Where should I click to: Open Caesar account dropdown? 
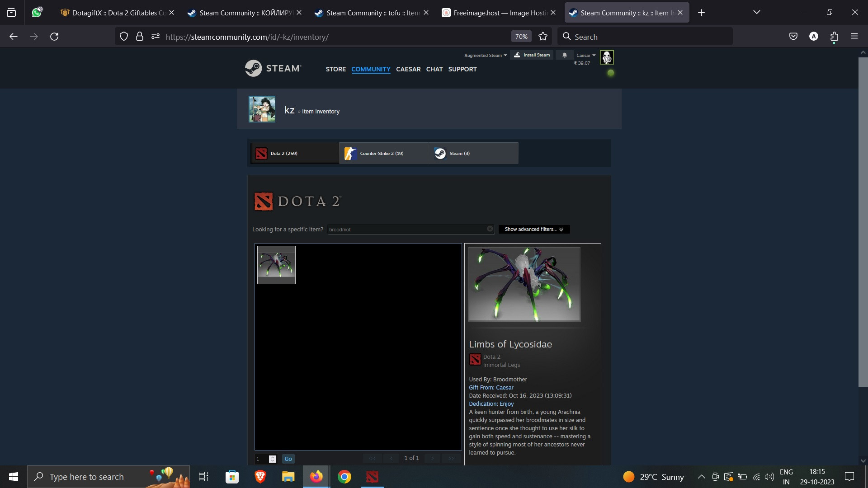pyautogui.click(x=586, y=56)
